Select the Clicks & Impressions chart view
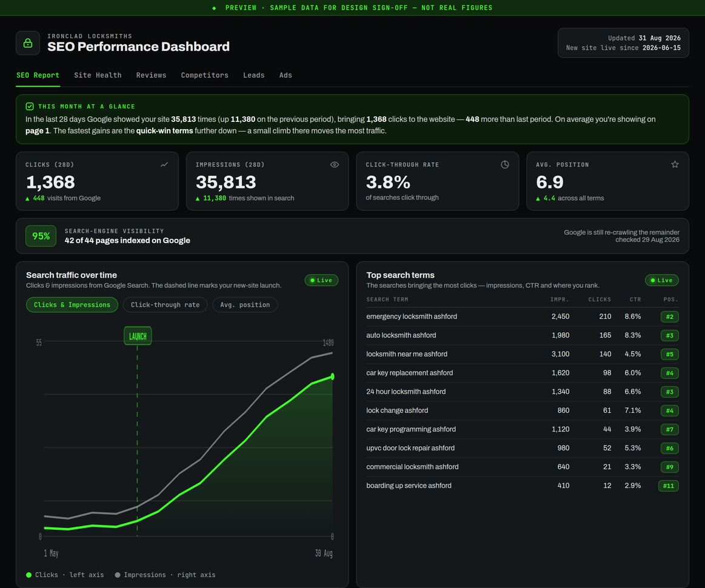This screenshot has width=705, height=588. tap(72, 305)
